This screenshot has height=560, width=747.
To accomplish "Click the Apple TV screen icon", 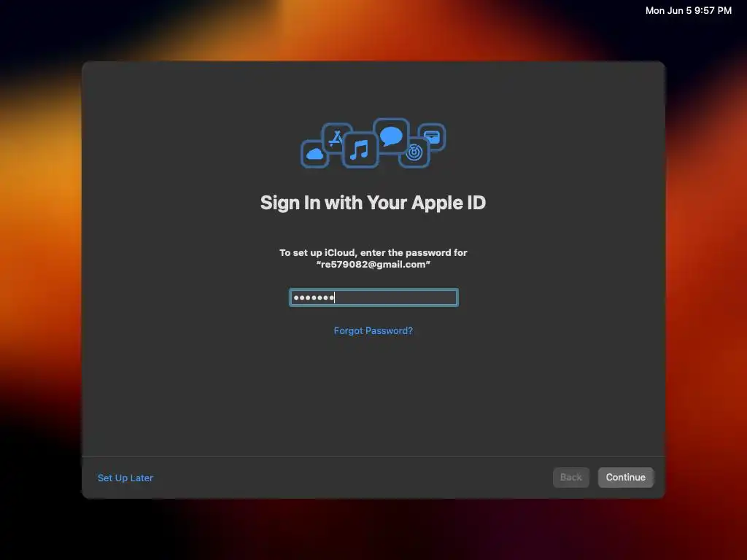I will click(x=432, y=137).
